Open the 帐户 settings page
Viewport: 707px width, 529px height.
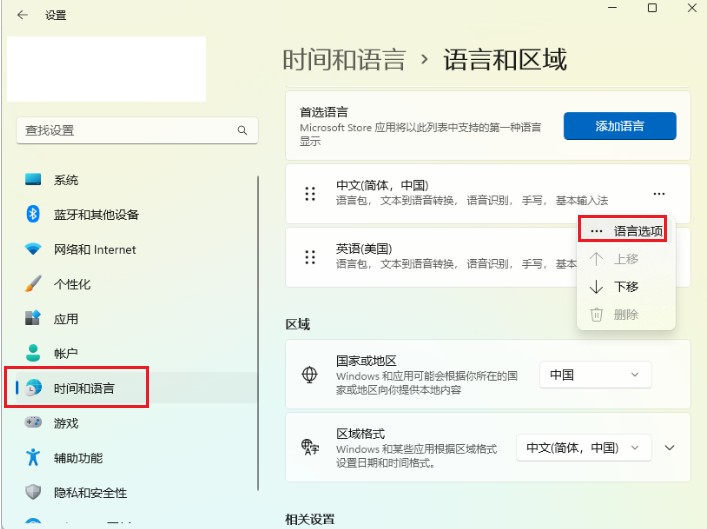pyautogui.click(x=66, y=354)
